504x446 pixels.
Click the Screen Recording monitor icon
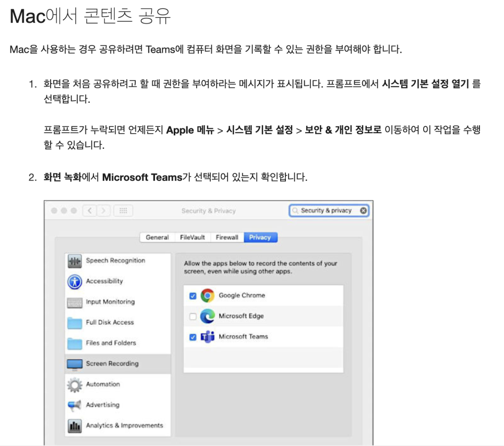tap(75, 364)
